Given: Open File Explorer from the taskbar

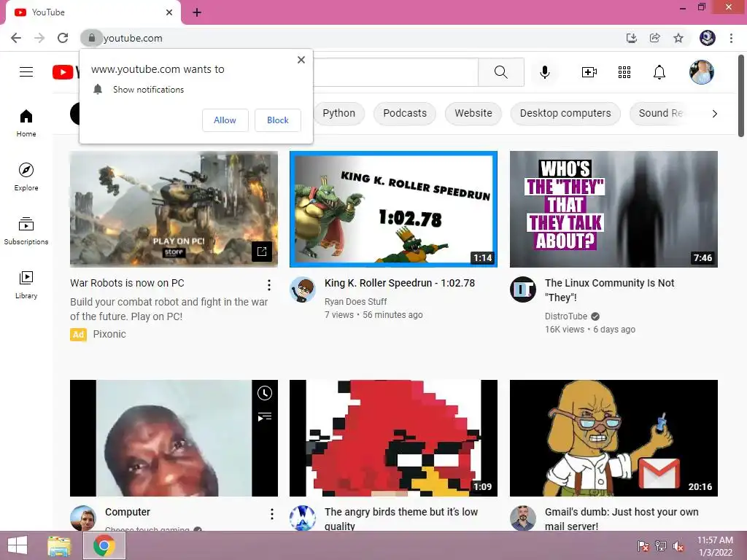Looking at the screenshot, I should (59, 545).
